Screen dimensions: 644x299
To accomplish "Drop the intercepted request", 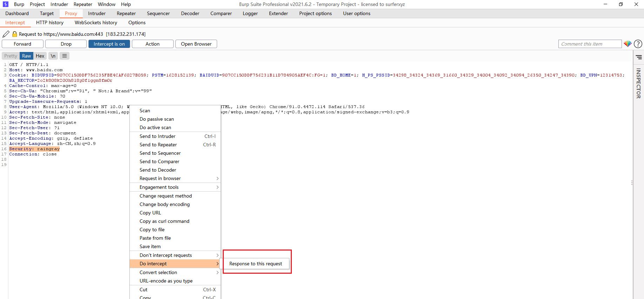I will coord(66,44).
